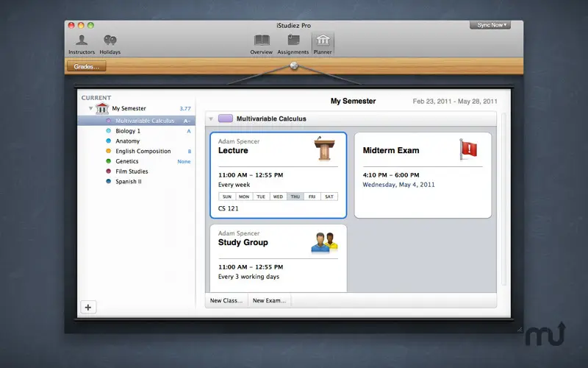This screenshot has width=588, height=368.
Task: Click the English Composition orange dot
Action: pyautogui.click(x=108, y=151)
